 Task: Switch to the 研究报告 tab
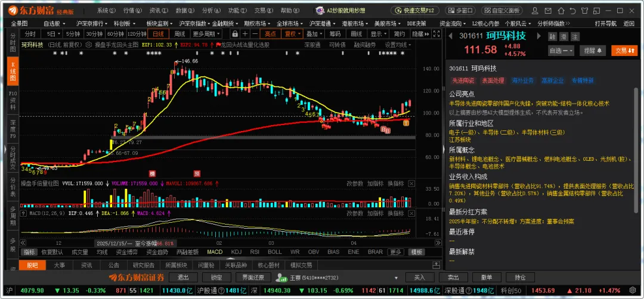[143, 265]
